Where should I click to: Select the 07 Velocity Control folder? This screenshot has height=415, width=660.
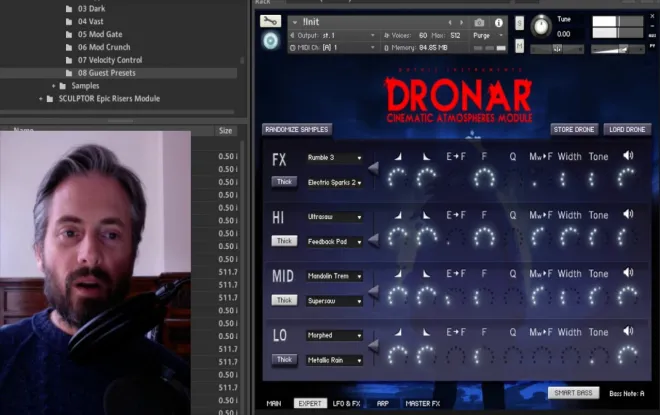point(110,60)
